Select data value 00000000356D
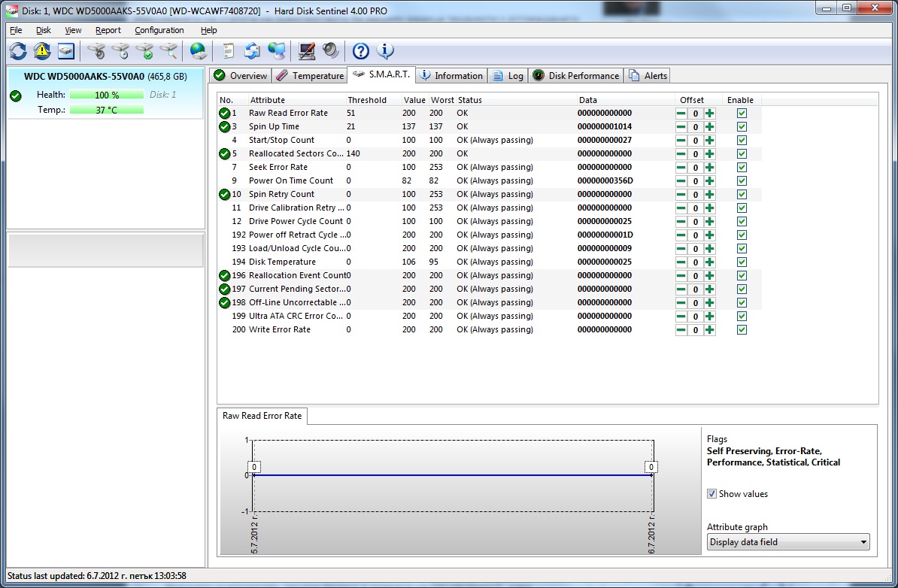The height and width of the screenshot is (588, 898). (605, 181)
